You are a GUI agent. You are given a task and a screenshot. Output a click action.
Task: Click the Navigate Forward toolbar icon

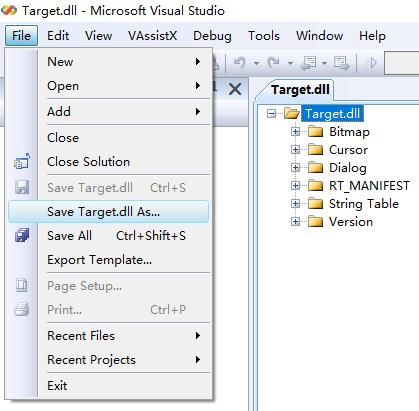click(342, 63)
